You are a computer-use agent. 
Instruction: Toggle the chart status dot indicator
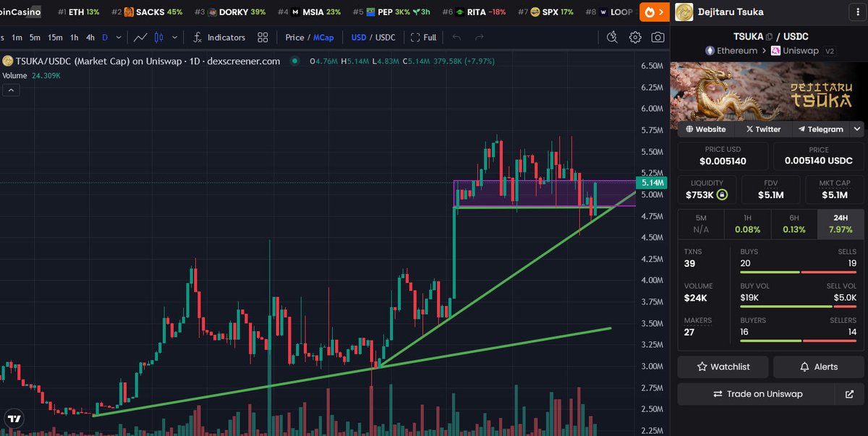[x=295, y=61]
